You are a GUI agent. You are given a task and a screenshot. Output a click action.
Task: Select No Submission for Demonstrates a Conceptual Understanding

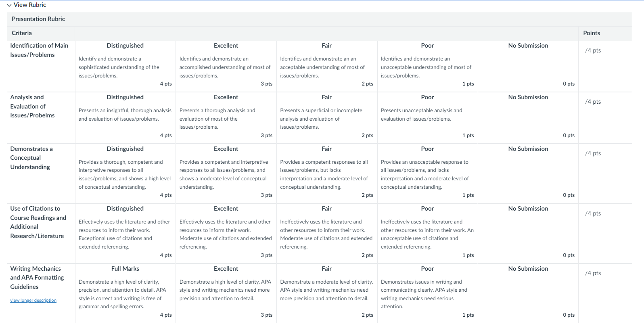528,173
